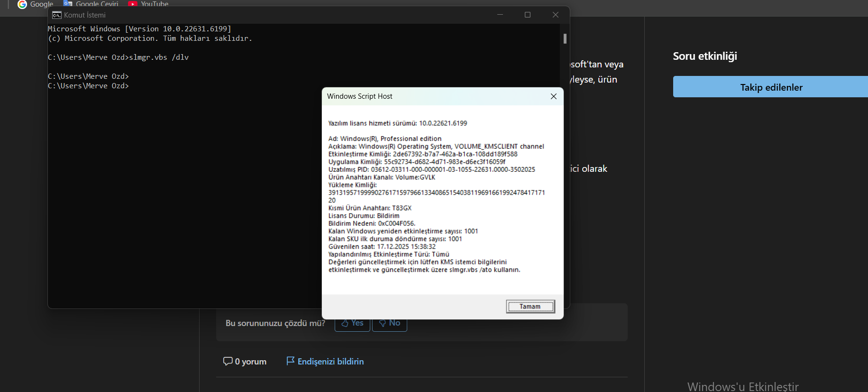The image size is (868, 392).
Task: Open the 0 yorum comments link
Action: 245,362
